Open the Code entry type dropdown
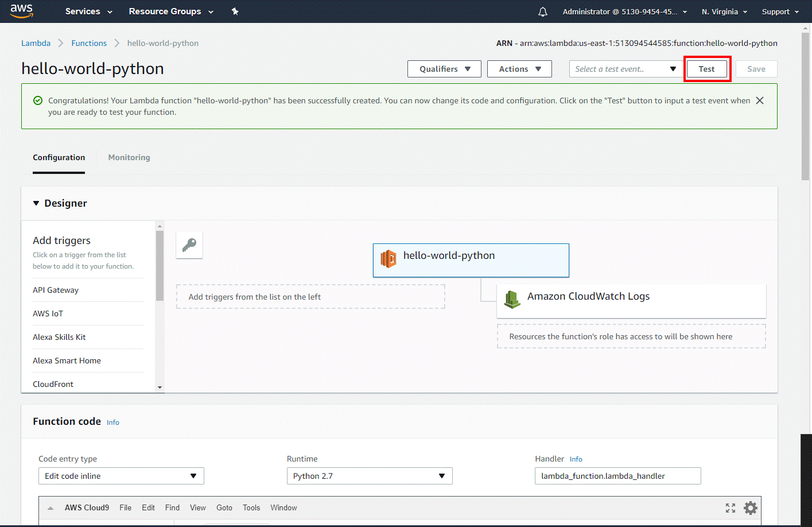 121,476
